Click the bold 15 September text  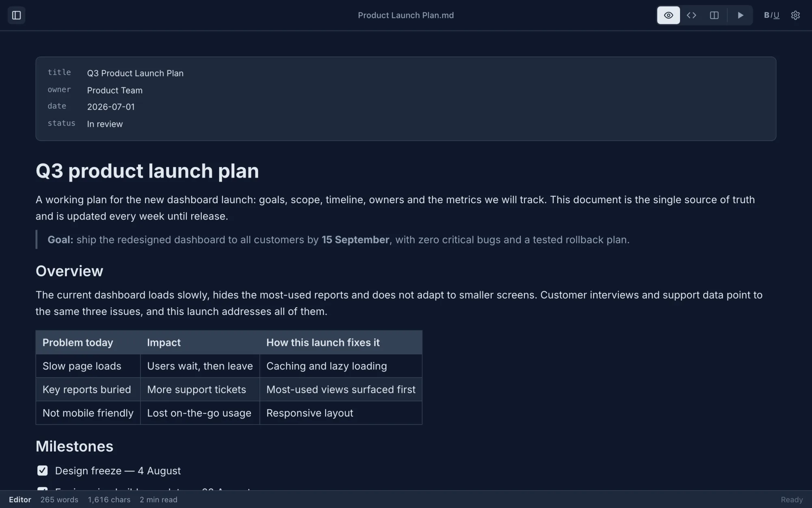click(355, 240)
